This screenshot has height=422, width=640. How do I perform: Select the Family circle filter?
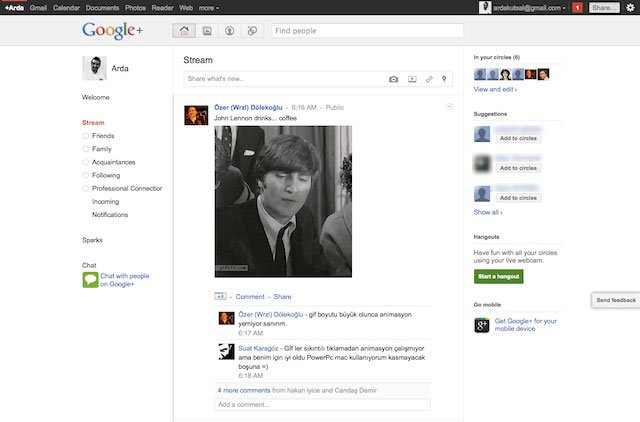(101, 148)
